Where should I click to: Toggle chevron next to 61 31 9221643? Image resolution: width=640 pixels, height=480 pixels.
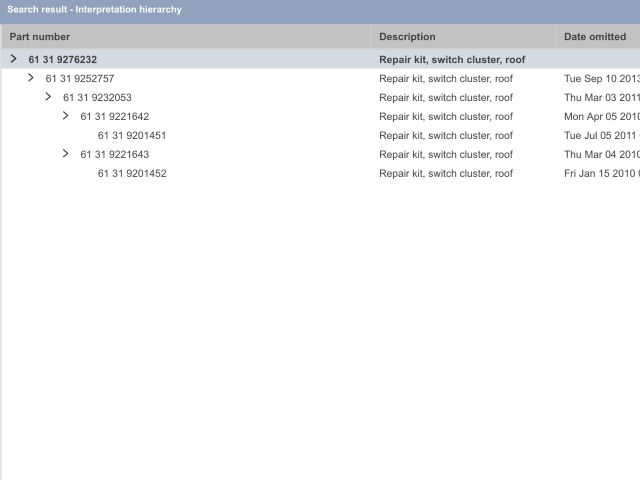[66, 154]
